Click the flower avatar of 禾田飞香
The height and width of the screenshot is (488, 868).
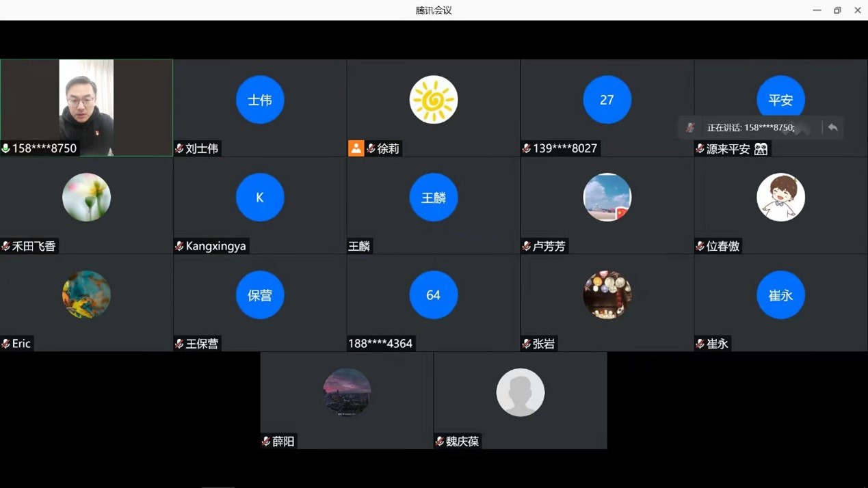pyautogui.click(x=86, y=198)
